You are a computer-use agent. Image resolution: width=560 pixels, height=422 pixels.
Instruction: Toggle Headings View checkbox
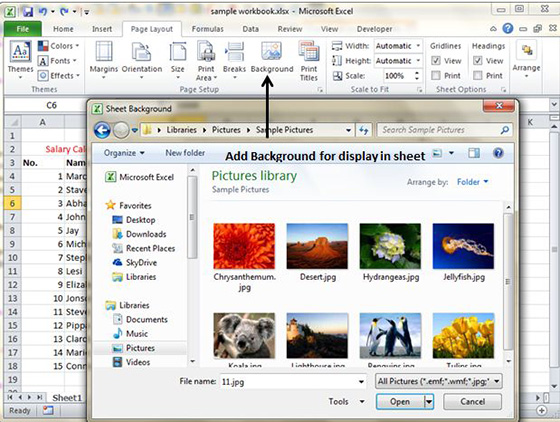478,61
